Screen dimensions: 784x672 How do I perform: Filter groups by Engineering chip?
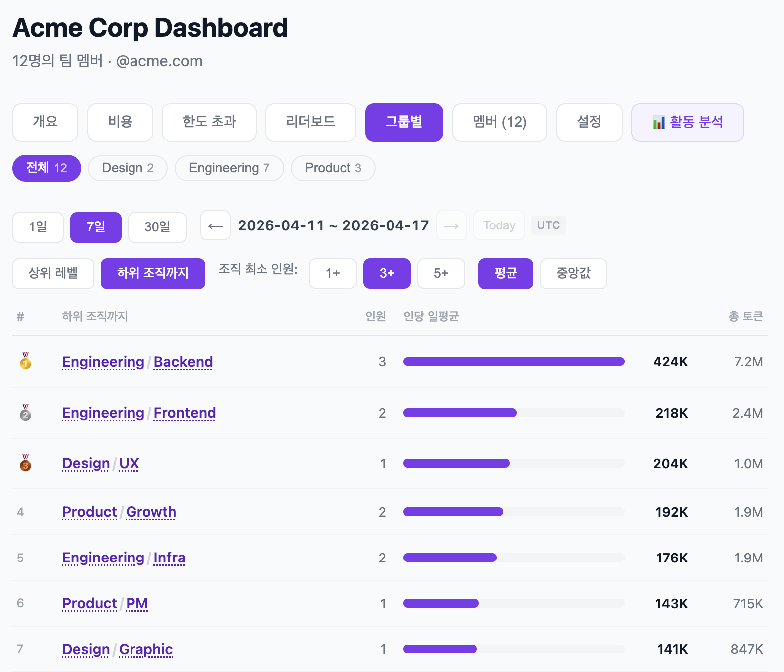tap(229, 168)
